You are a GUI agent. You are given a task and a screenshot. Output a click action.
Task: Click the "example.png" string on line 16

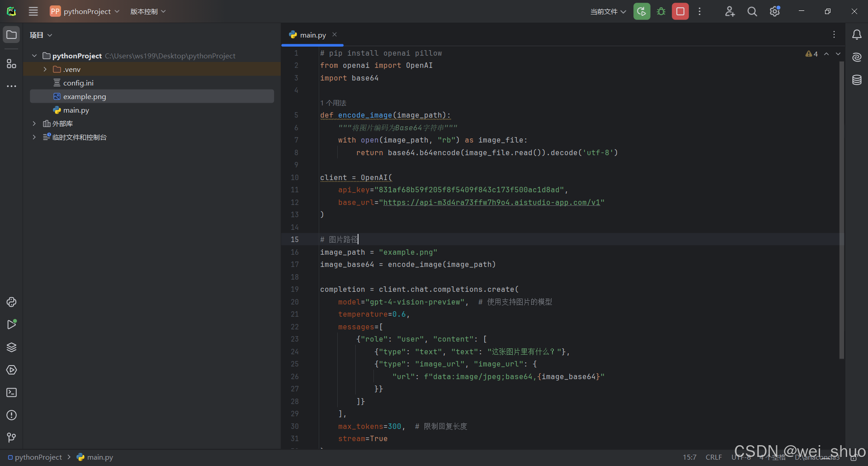(x=408, y=252)
